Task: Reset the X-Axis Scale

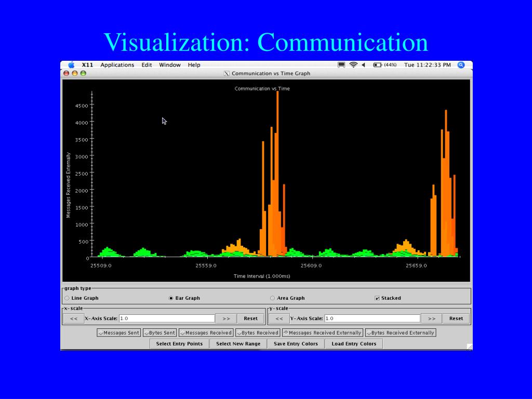Action: (x=251, y=318)
